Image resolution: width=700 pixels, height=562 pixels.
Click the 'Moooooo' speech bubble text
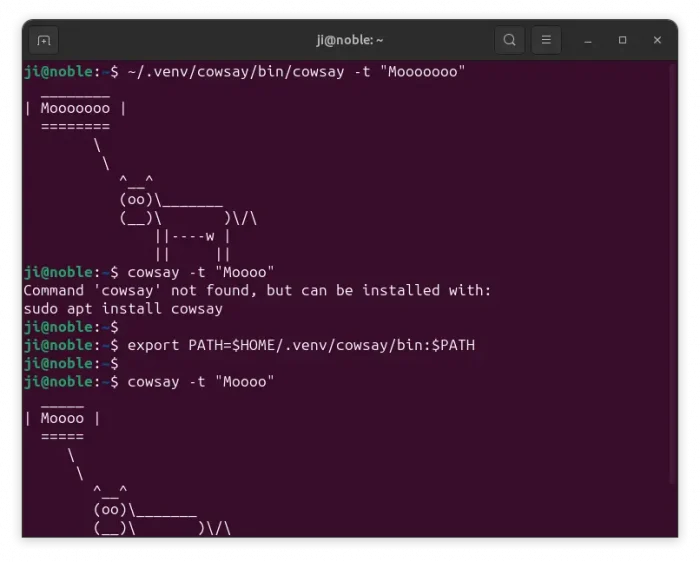tap(75, 108)
